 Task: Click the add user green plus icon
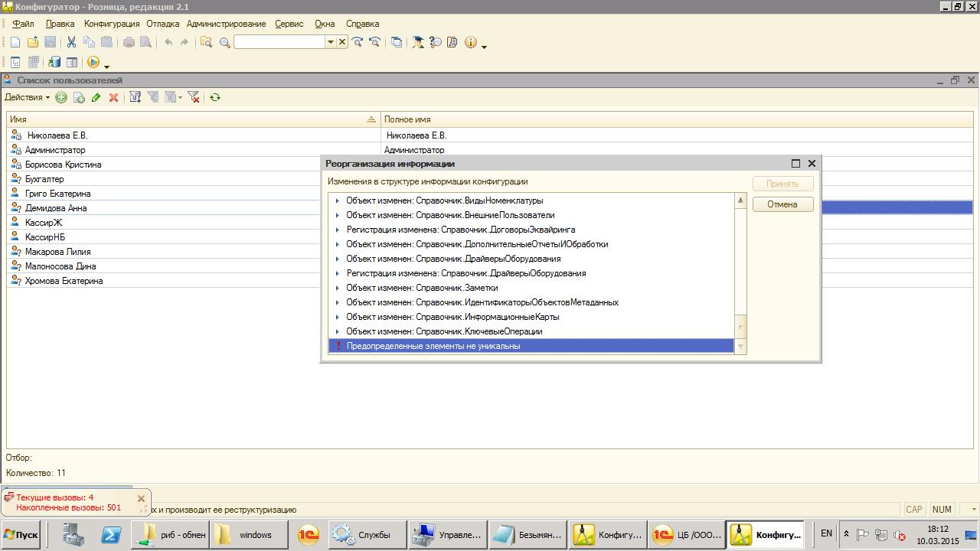coord(60,97)
